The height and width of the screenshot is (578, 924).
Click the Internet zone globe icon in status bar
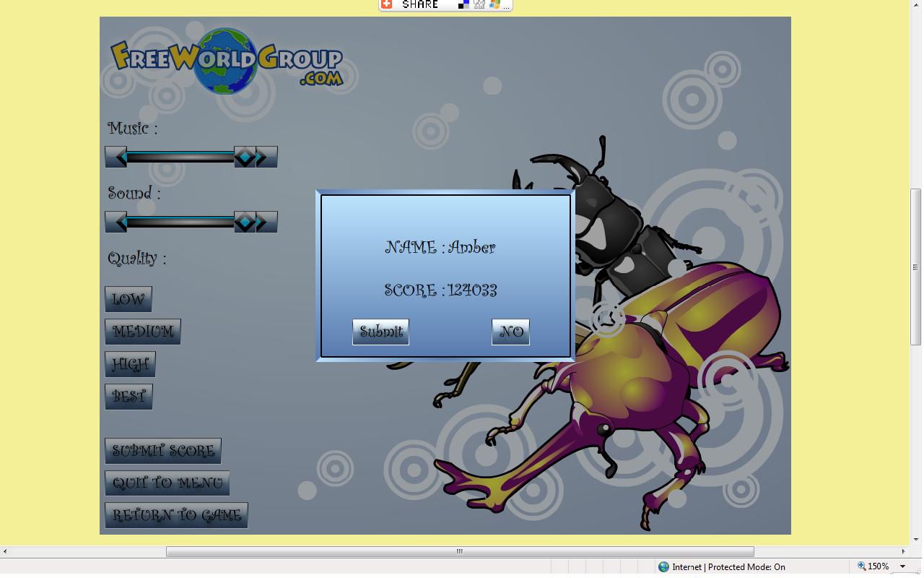(664, 567)
